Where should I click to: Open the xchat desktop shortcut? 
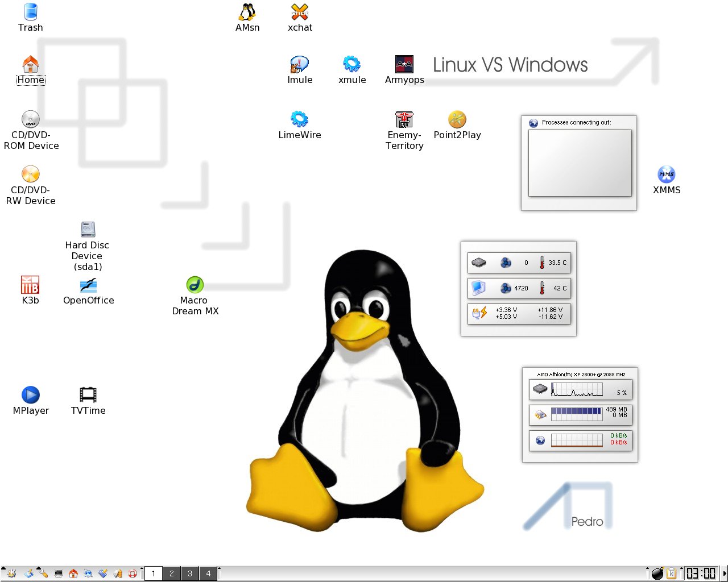coord(300,13)
